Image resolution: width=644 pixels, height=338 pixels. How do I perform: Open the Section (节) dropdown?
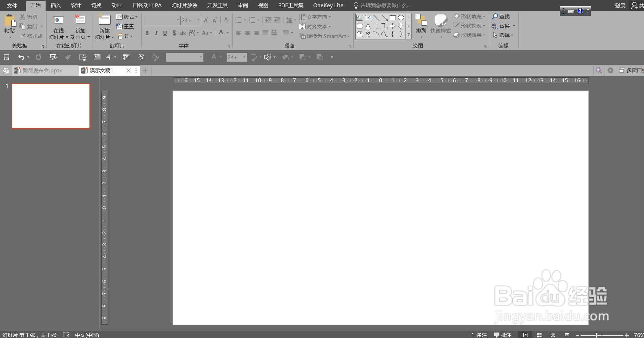click(x=125, y=36)
